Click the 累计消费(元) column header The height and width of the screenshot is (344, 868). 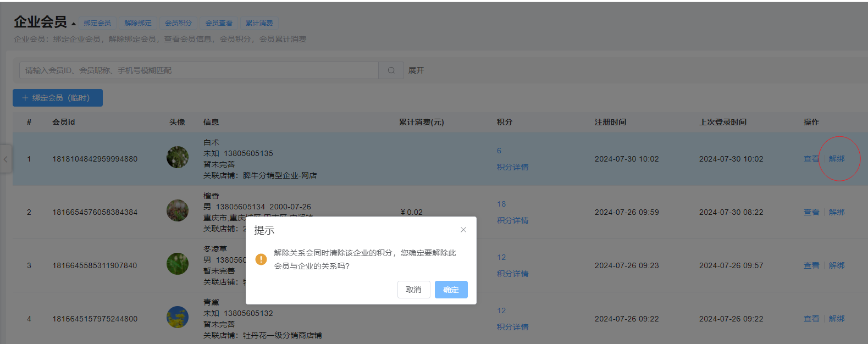click(x=422, y=122)
